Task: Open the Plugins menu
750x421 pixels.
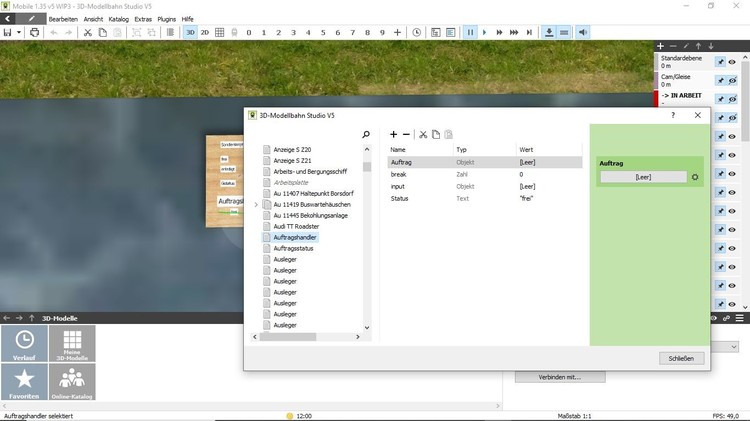Action: click(166, 19)
